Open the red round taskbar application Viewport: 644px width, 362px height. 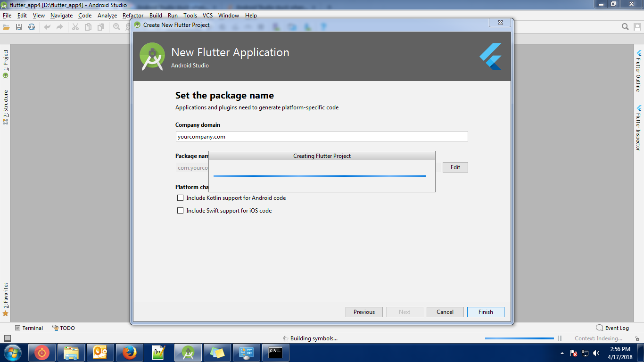click(42, 353)
